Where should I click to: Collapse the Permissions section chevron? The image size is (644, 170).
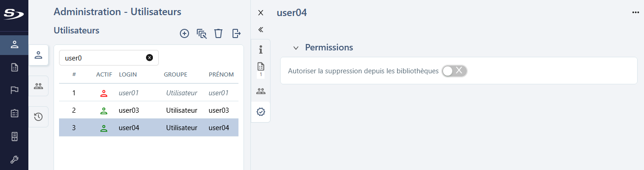[x=296, y=48]
